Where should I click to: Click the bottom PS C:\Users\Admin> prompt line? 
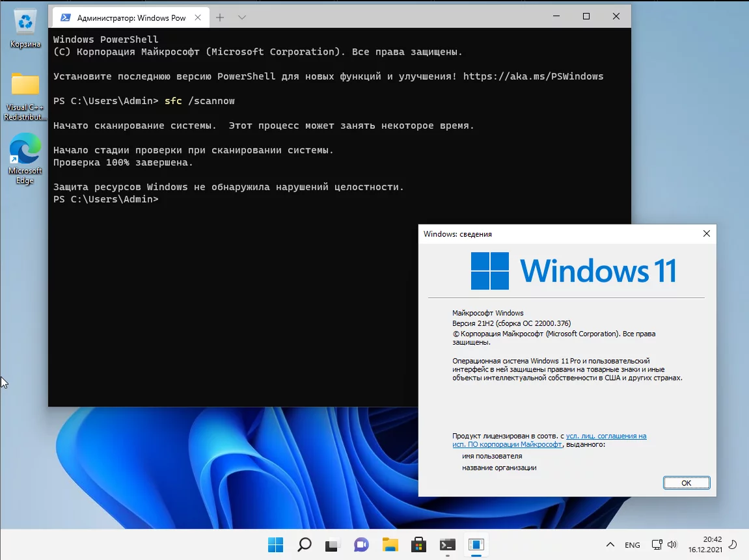[105, 199]
